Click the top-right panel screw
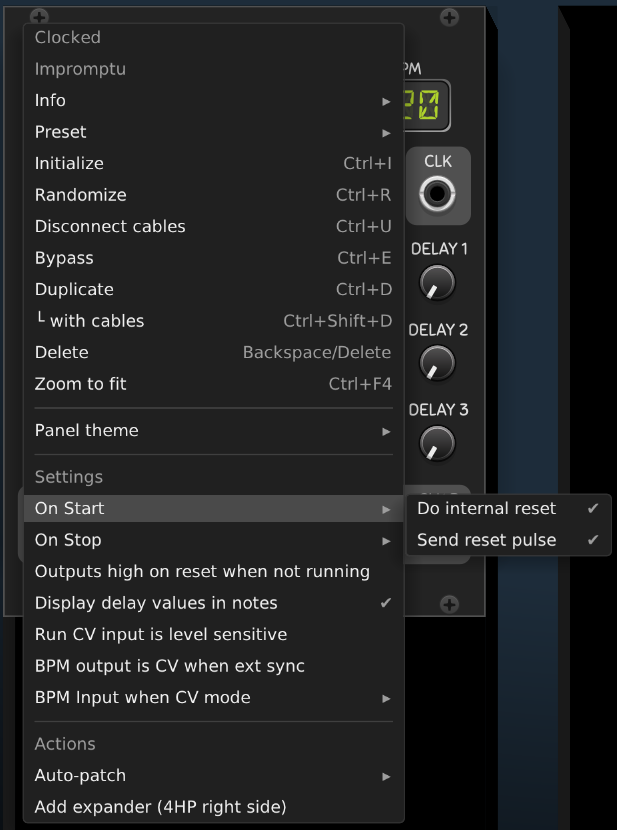 [450, 17]
